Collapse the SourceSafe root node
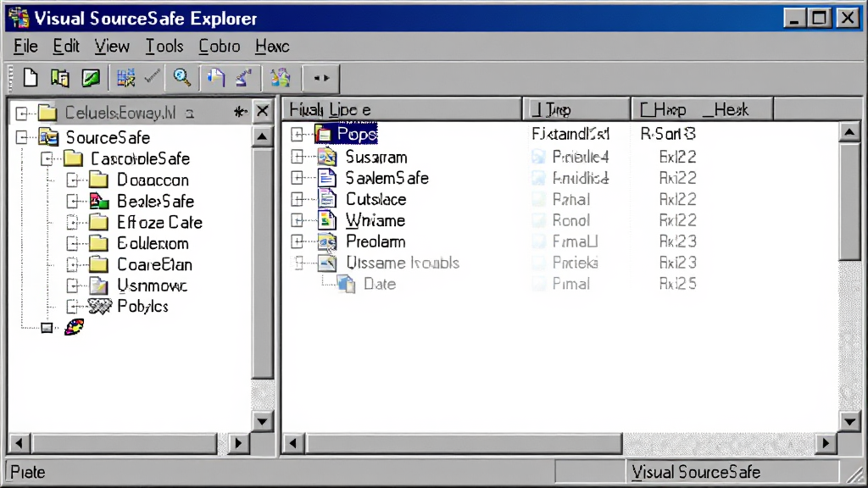 point(21,137)
